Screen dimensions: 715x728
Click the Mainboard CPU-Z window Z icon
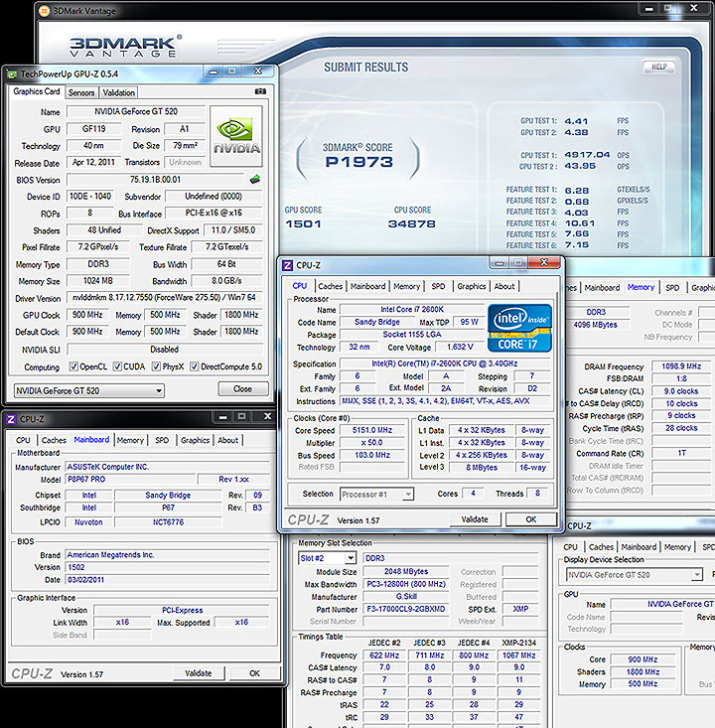pyautogui.click(x=11, y=419)
